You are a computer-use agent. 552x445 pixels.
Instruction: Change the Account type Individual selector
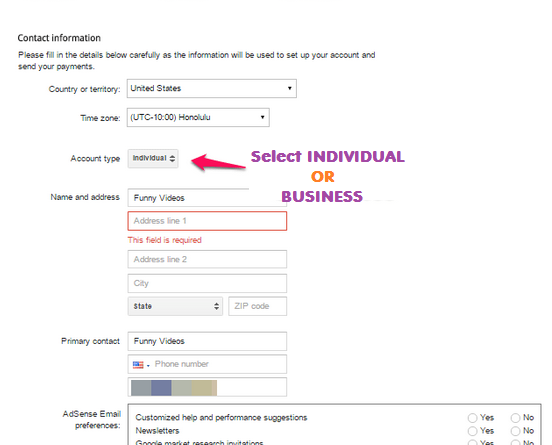coord(153,158)
